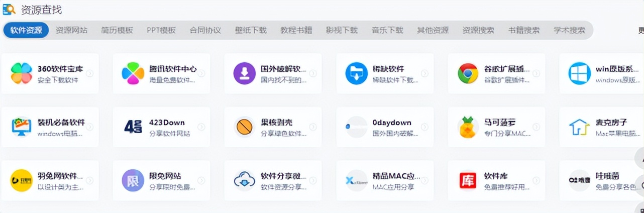This screenshot has height=213, width=644.
Task: Open the 影视下载 tab
Action: tap(342, 30)
